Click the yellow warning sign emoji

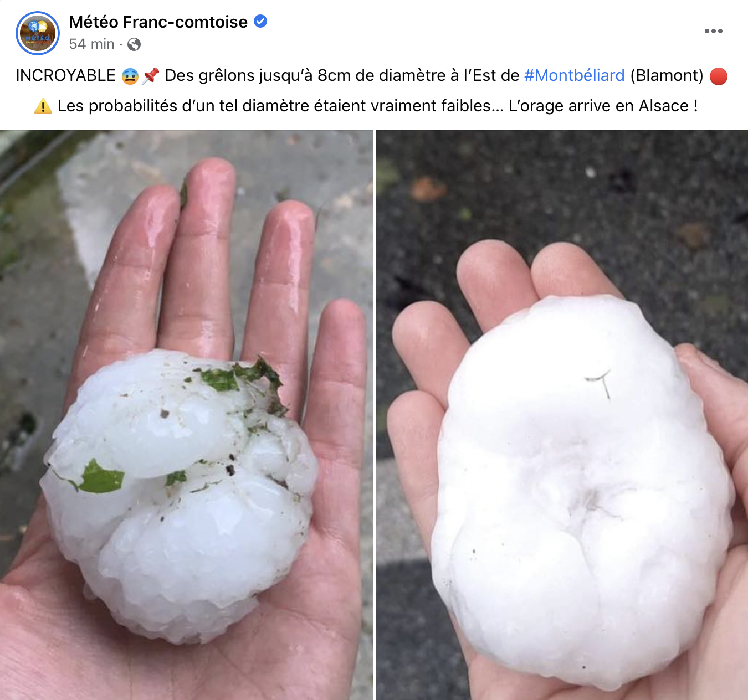coord(43,106)
